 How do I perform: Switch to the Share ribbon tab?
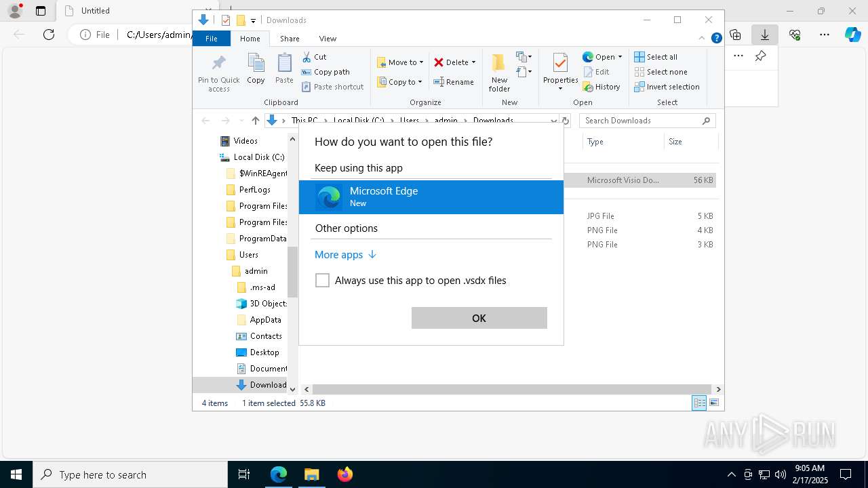click(290, 39)
